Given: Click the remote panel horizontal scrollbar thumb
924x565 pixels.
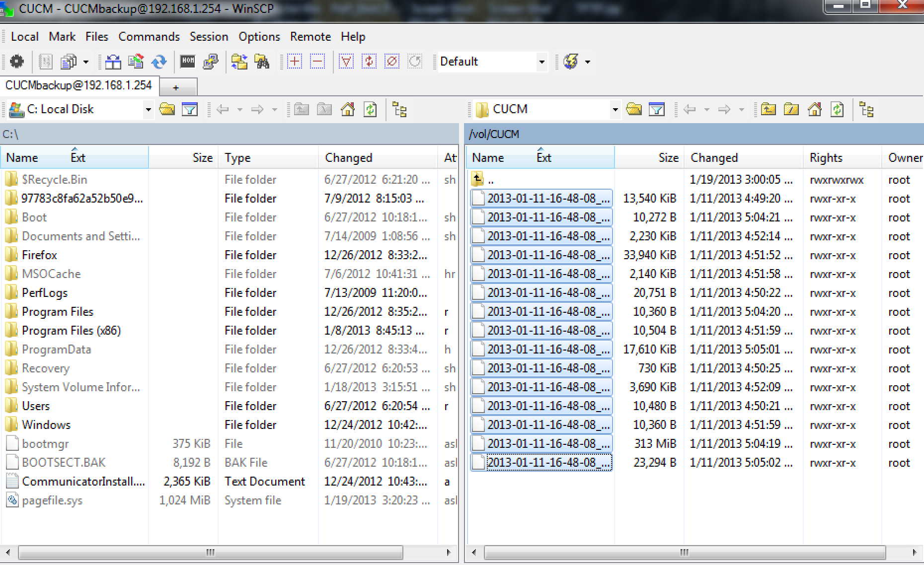Looking at the screenshot, I should click(685, 552).
